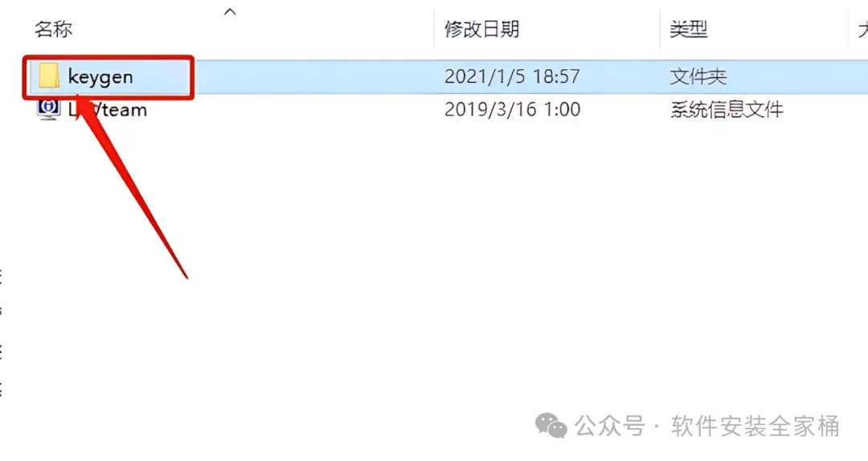Screen dimensions: 868x461
Task: Select the LAVteam file name text
Action: tap(108, 109)
